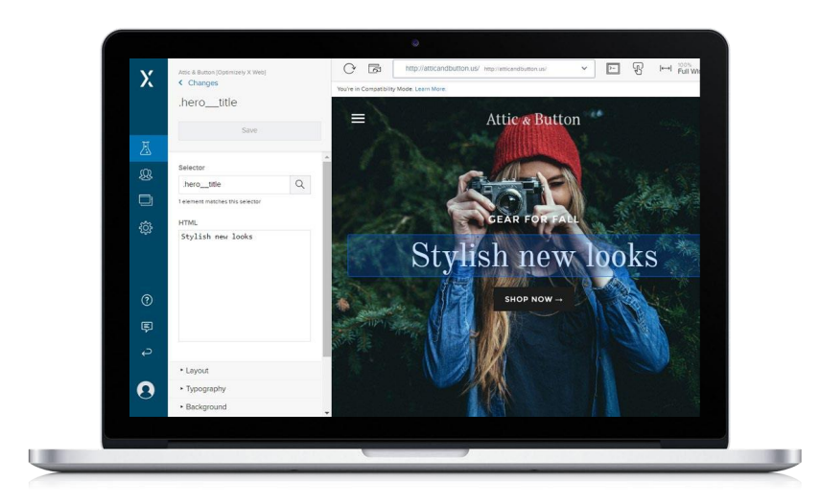Expand the Layout section
The width and height of the screenshot is (821, 504).
coord(197,371)
